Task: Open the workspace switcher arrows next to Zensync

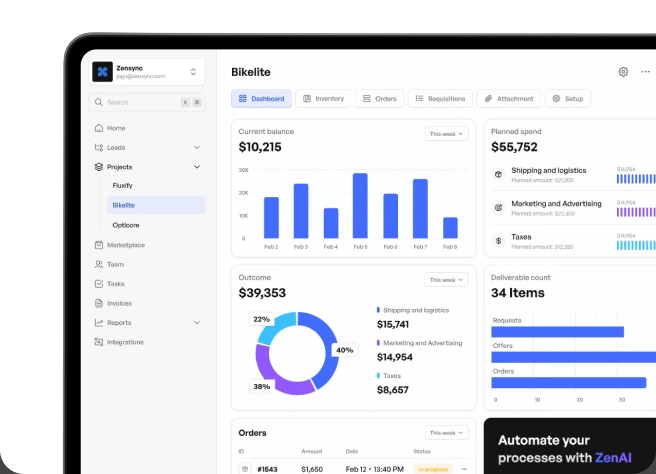Action: click(x=193, y=72)
